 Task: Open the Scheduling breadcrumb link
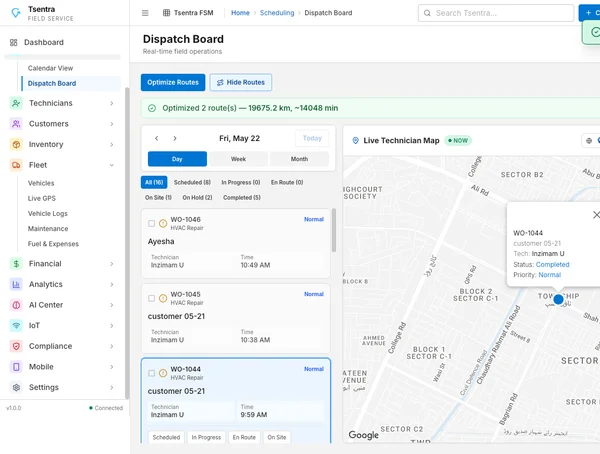[277, 13]
